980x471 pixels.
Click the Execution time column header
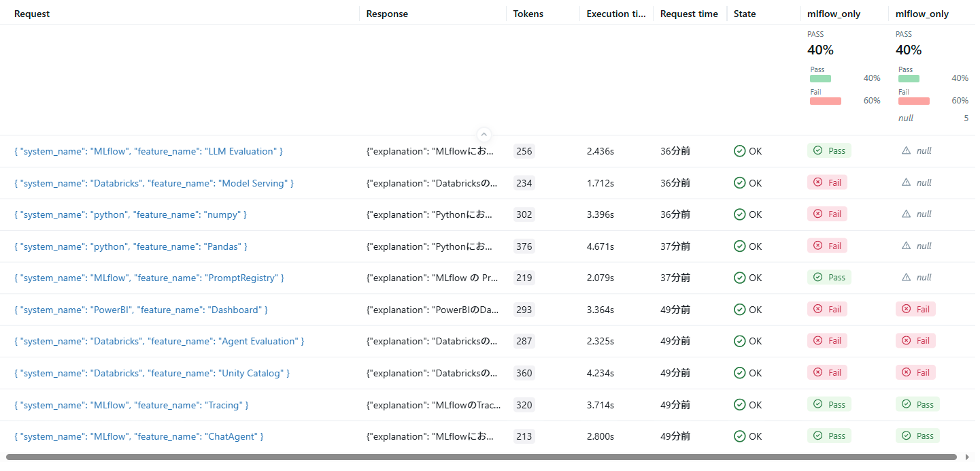click(616, 14)
